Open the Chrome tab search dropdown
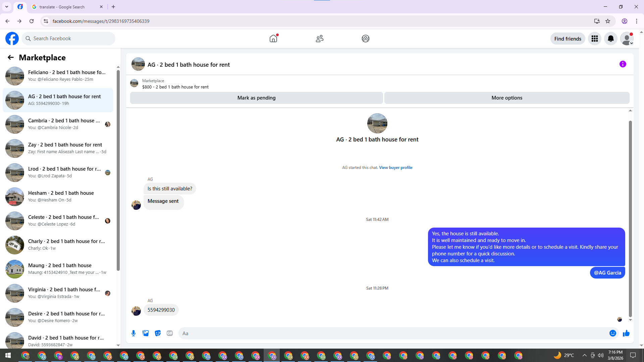This screenshot has height=362, width=644. coord(7,7)
